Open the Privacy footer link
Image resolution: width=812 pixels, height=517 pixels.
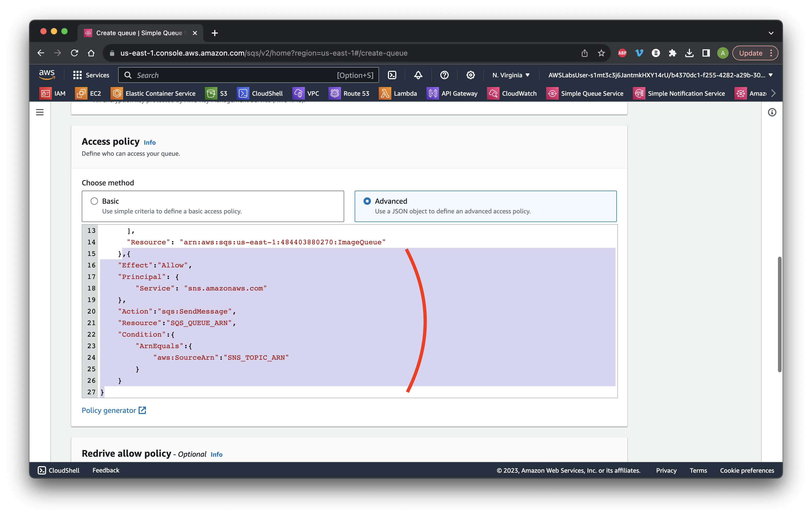[x=666, y=470]
